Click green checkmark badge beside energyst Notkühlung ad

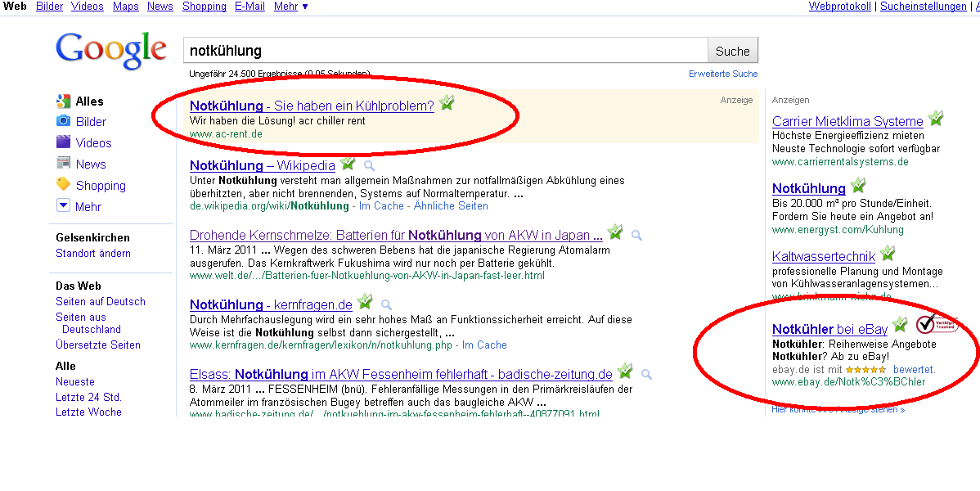coord(858,184)
